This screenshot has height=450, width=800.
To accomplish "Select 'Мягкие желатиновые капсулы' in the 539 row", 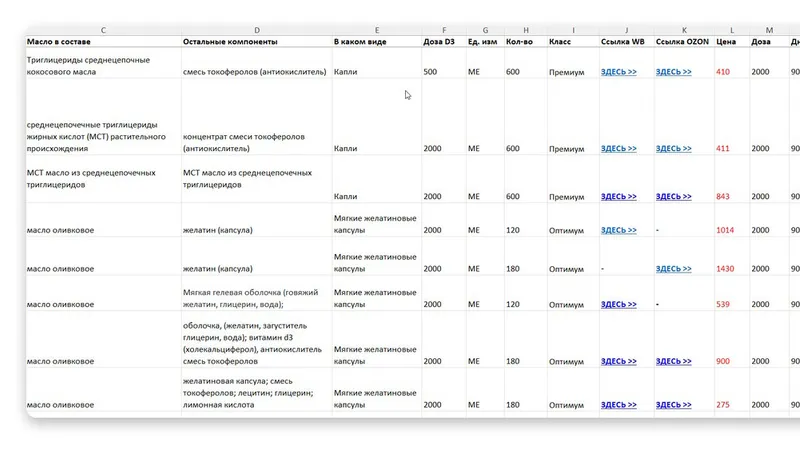I will (x=377, y=293).
